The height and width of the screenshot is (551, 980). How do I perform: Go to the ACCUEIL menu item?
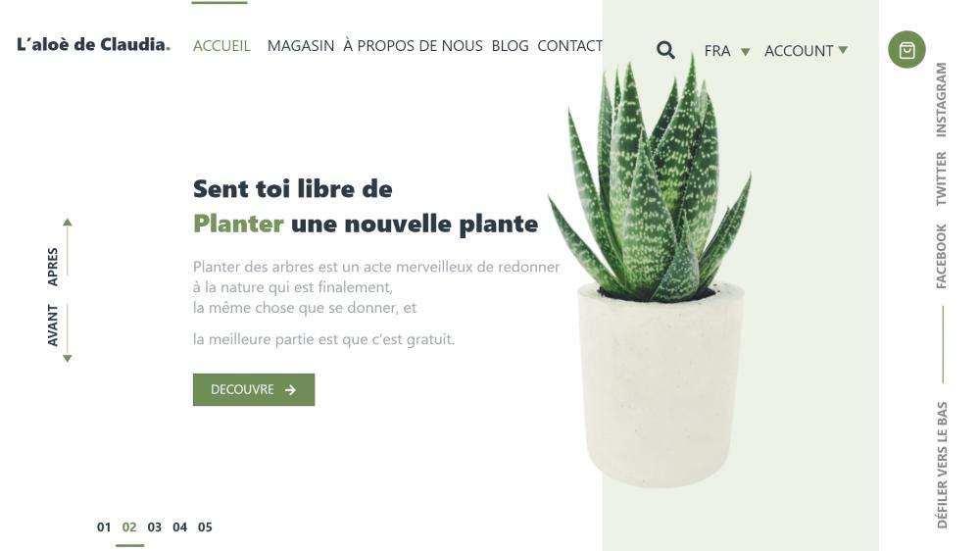point(221,46)
